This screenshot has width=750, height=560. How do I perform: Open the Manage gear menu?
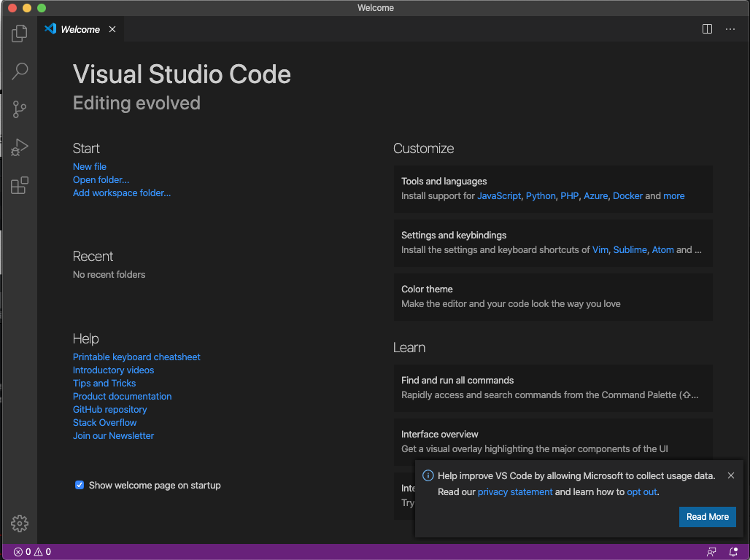(x=19, y=523)
